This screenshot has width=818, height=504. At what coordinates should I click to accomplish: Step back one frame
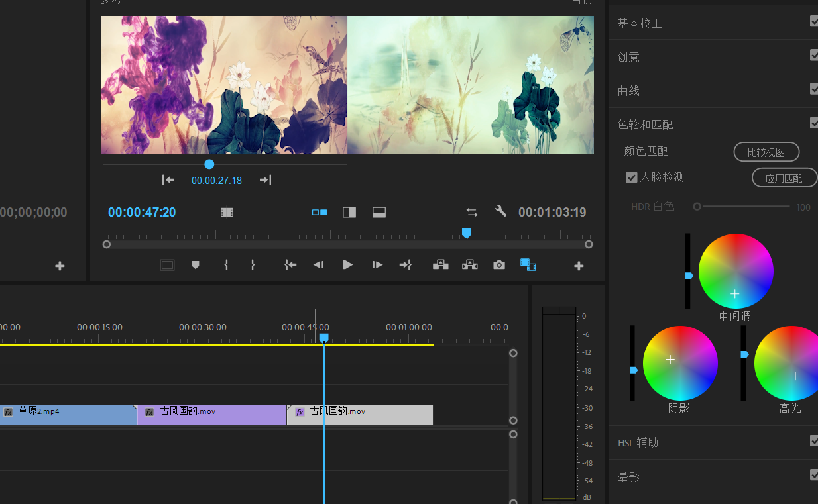click(x=319, y=265)
